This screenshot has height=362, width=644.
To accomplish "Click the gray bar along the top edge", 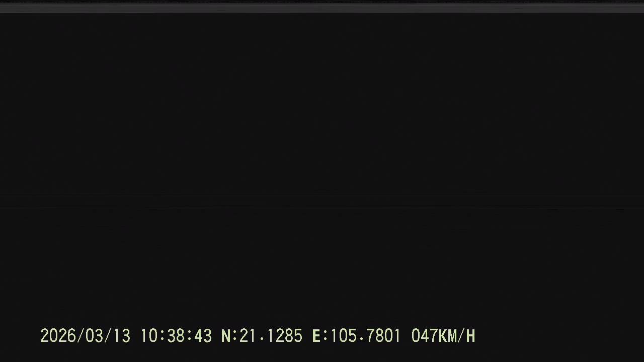I will pos(322,7).
